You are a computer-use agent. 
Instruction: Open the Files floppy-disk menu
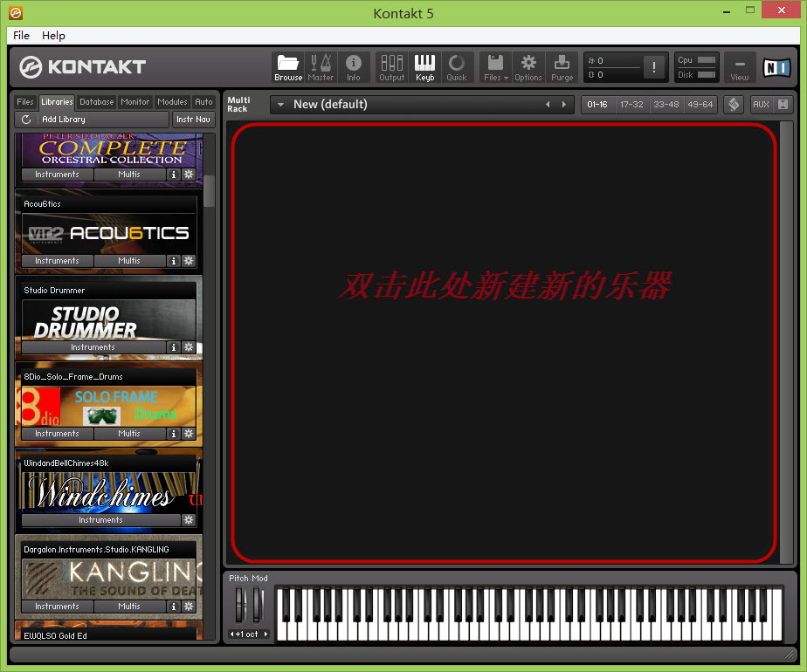pyautogui.click(x=495, y=67)
